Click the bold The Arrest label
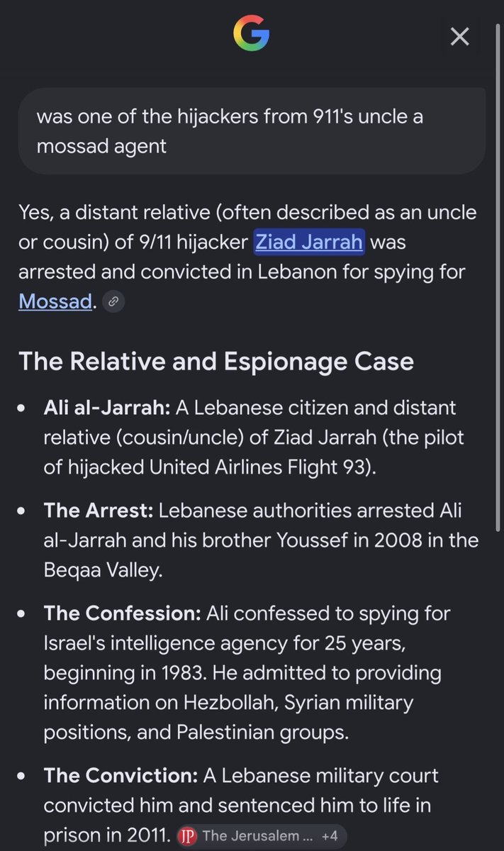Screen dimensions: 504x851 [x=99, y=511]
